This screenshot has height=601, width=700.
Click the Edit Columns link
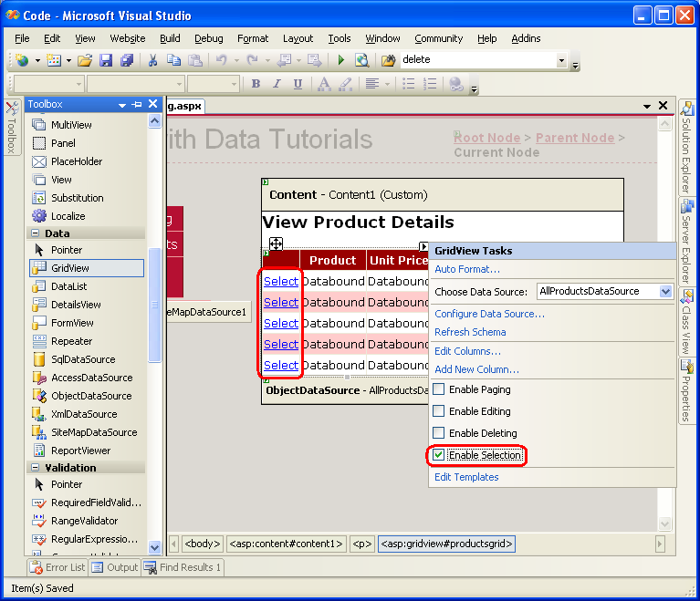(x=467, y=351)
